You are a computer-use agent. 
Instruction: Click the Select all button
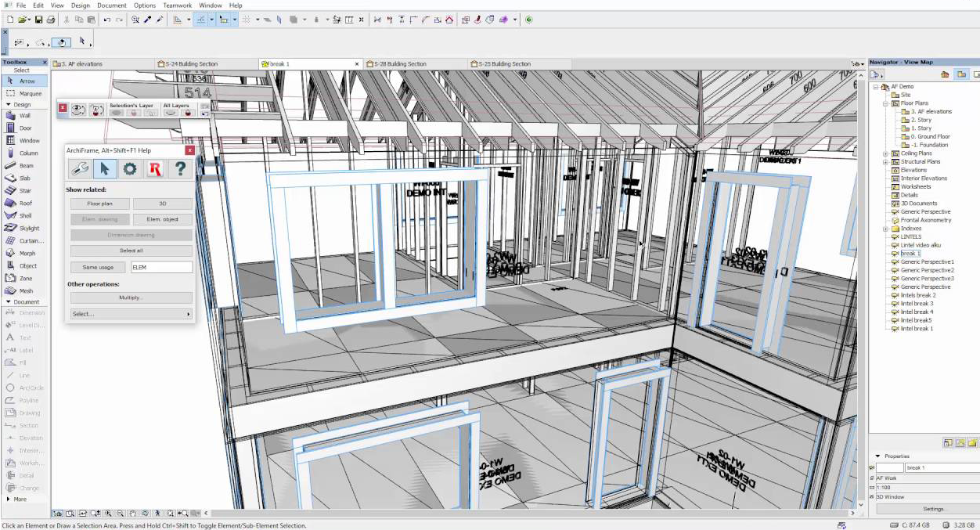(131, 251)
